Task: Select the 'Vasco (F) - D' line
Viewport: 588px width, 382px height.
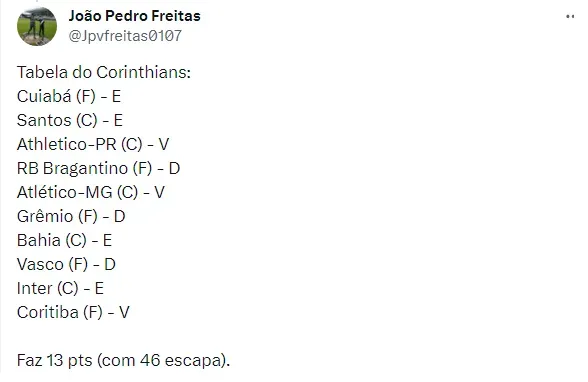Action: [x=66, y=265]
